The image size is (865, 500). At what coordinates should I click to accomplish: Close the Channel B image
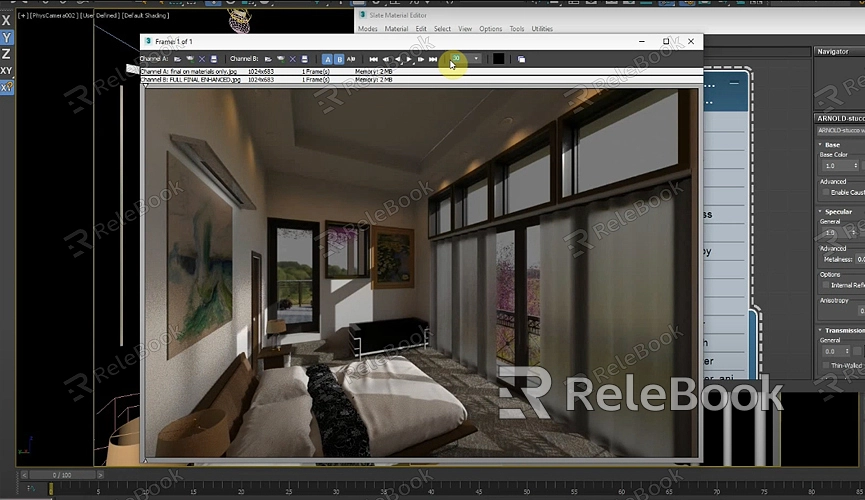(x=292, y=59)
